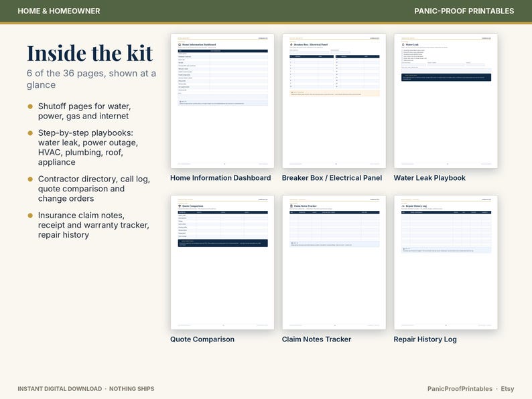Viewport: 532px width, 399px height.
Task: Click the 'Breaker Box / Electrical Panel' caption
Action: click(332, 178)
